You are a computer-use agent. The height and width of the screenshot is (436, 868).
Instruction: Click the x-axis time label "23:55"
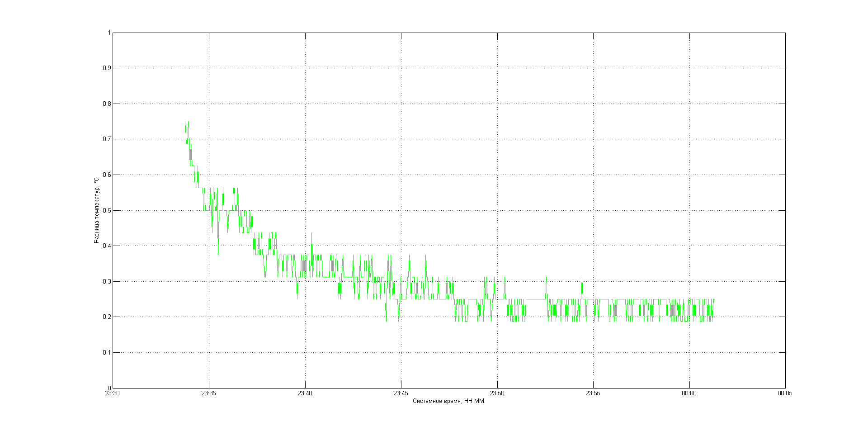point(593,393)
